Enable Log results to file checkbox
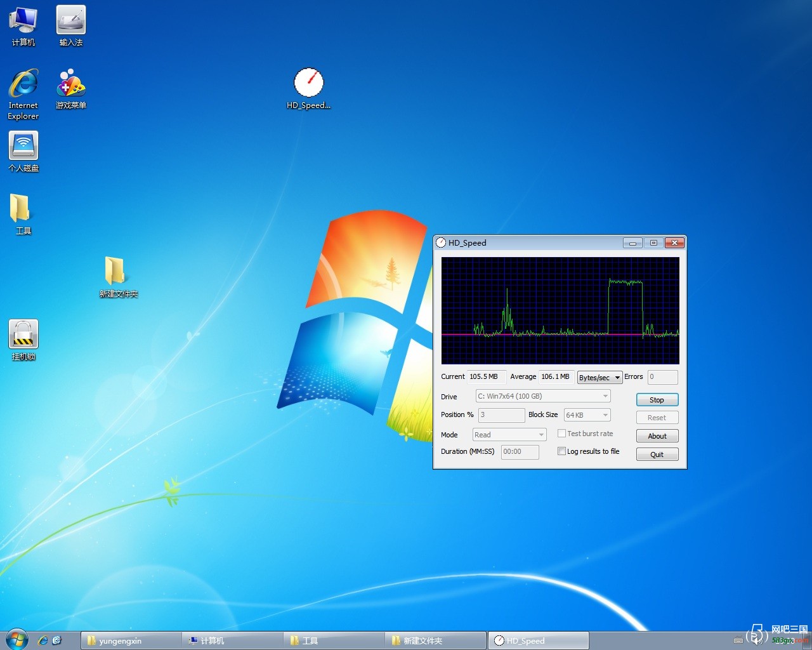812x650 pixels. 561,451
